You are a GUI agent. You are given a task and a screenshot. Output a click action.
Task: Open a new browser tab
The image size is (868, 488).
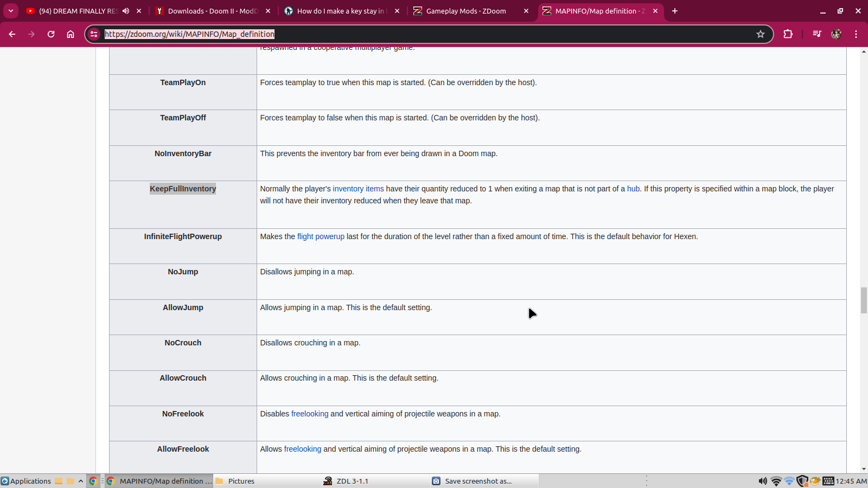[675, 11]
